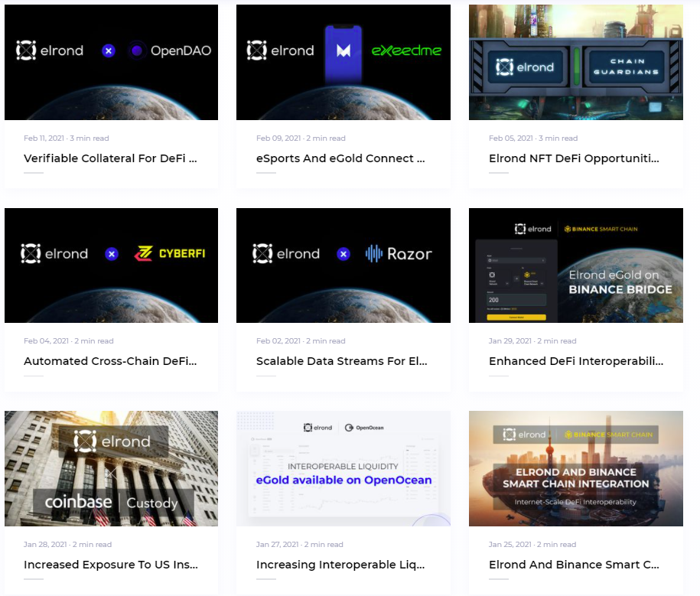Read 'Enhanced DeFi Interoperabili...' article
This screenshot has height=596, width=700.
point(576,361)
